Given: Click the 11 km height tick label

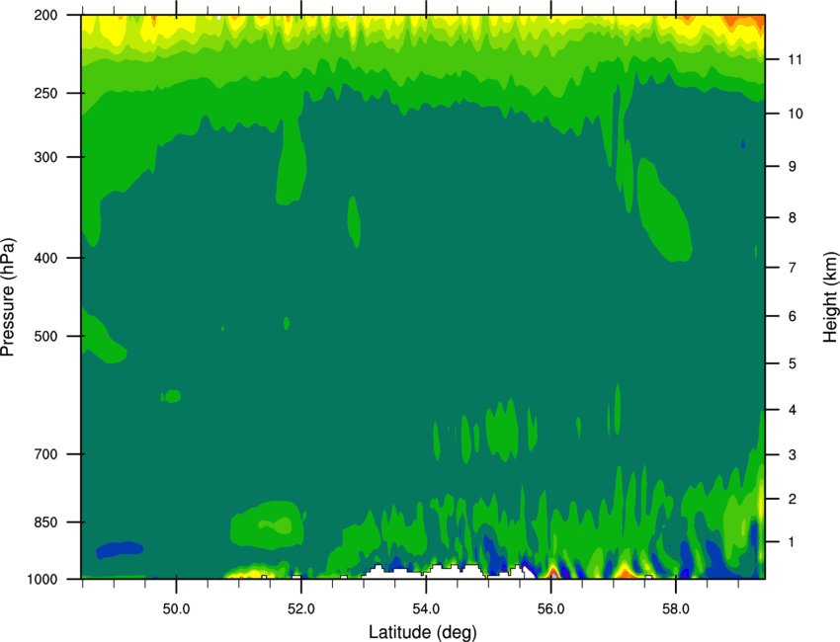Looking at the screenshot, I should pos(795,59).
